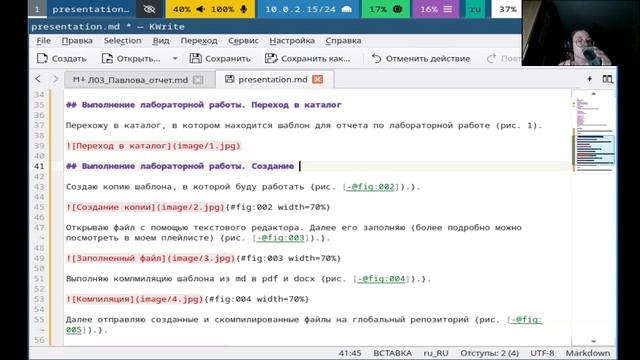Close the Л03_Павлова_отчет.md tab
640x360 pixels.
(198, 80)
